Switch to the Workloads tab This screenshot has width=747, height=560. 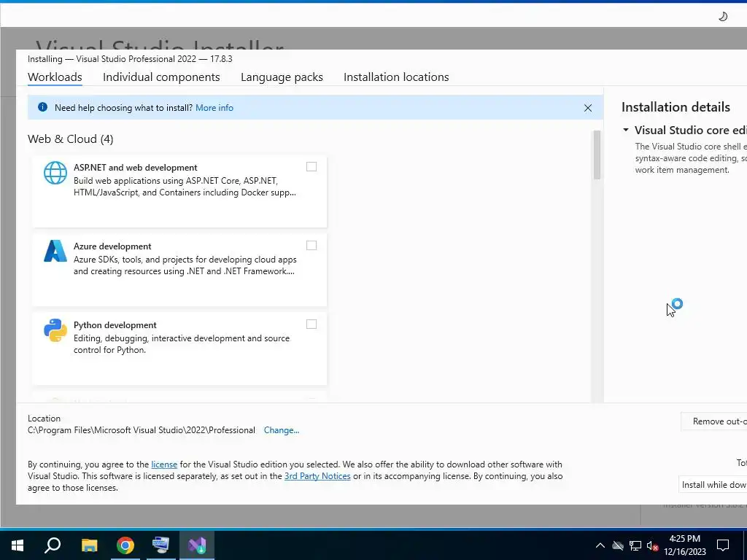point(55,77)
